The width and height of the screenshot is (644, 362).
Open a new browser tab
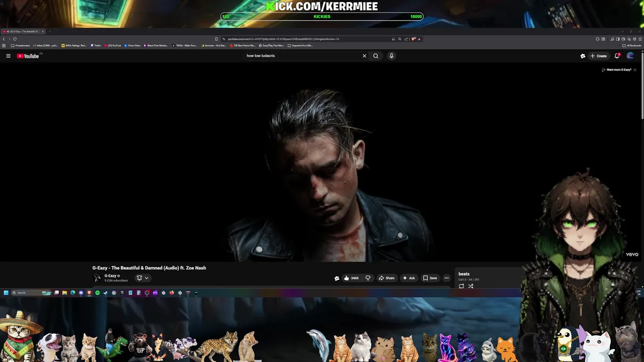coord(49,31)
